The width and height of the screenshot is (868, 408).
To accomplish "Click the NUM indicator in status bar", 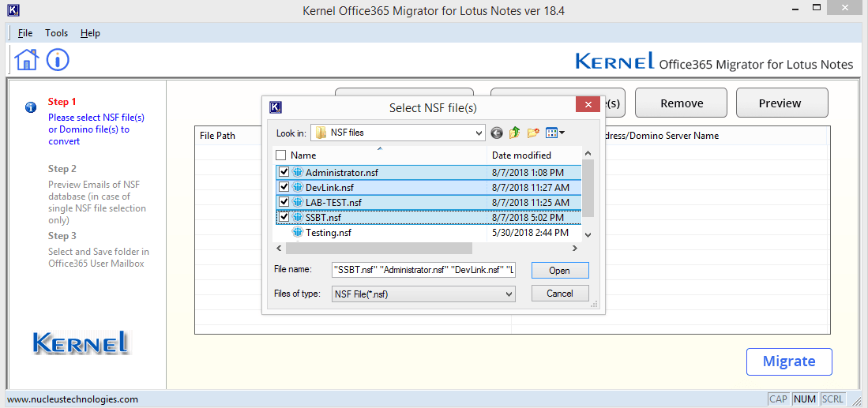I will click(x=805, y=399).
